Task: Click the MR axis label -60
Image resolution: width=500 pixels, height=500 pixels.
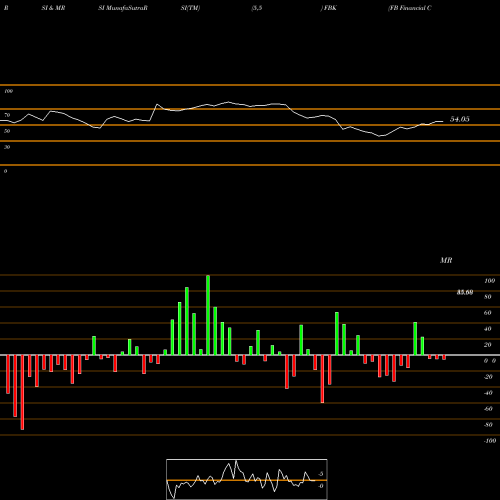Action: [x=488, y=409]
